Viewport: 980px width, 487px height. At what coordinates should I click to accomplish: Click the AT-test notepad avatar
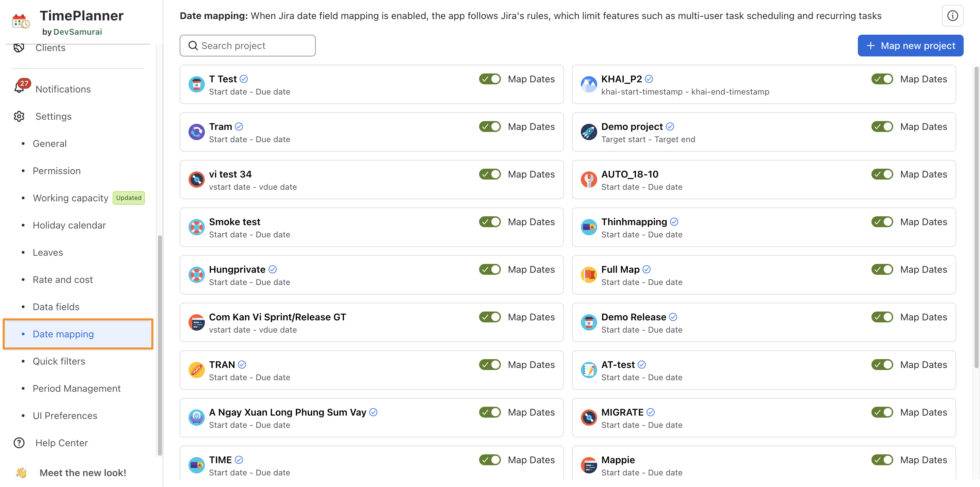(589, 370)
